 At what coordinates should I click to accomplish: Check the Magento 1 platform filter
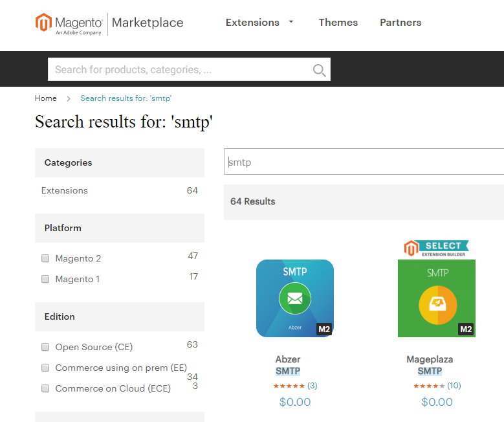coord(45,279)
